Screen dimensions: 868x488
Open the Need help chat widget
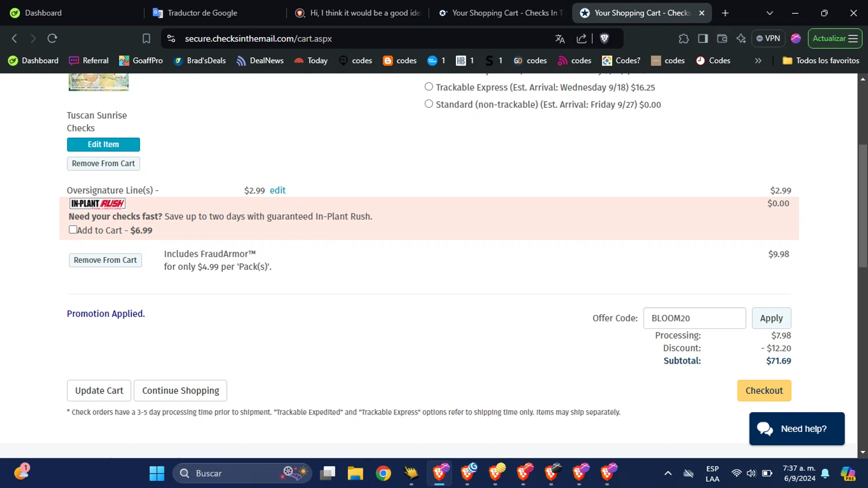coord(797,429)
